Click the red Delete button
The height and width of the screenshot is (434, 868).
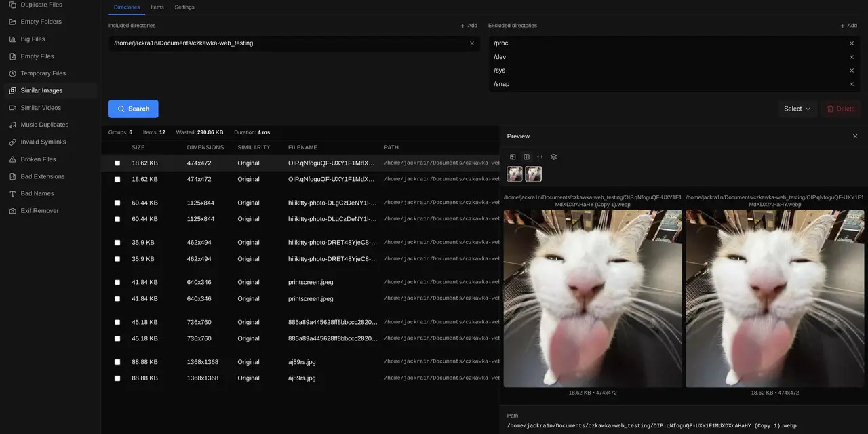coord(841,108)
